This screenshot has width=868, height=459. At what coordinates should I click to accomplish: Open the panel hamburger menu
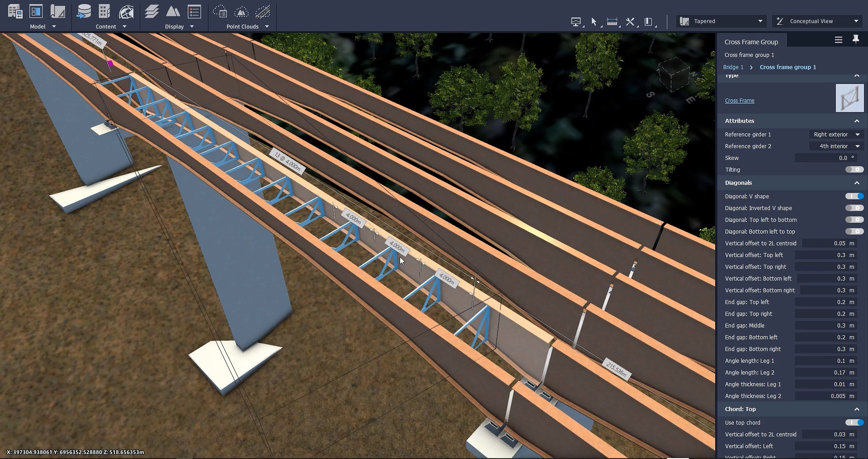point(839,40)
